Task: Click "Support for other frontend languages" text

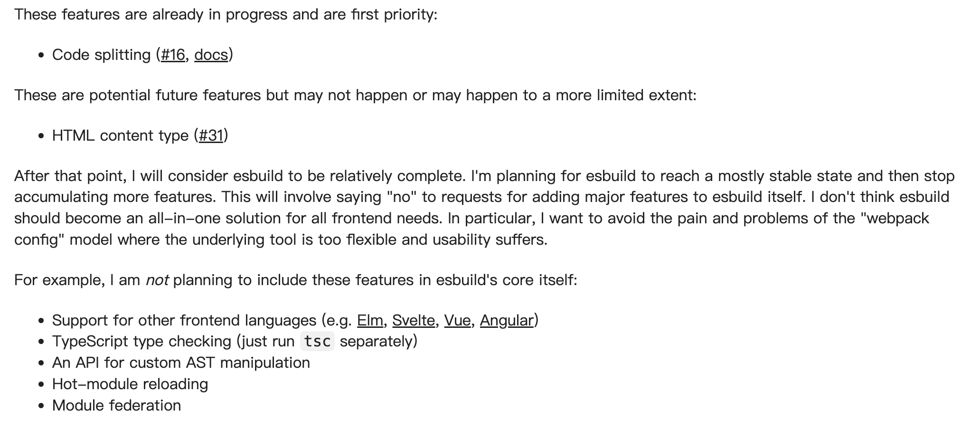Action: [x=184, y=321]
